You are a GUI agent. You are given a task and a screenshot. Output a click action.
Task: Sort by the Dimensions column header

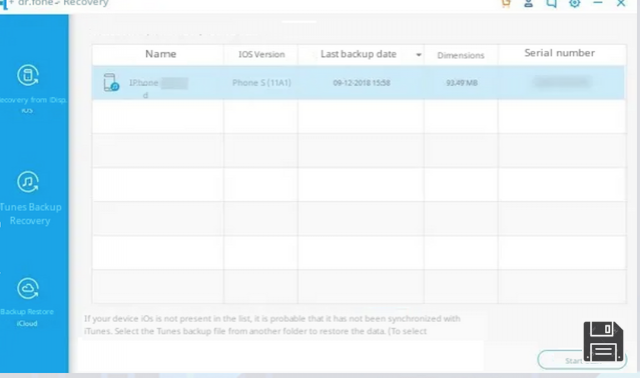coord(460,55)
